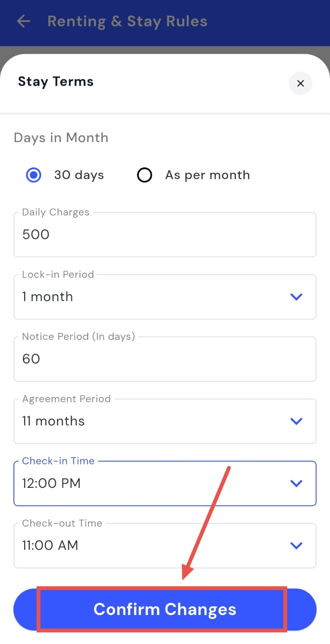Open the Check-out Time chevron arrow
The image size is (330, 644).
296,546
